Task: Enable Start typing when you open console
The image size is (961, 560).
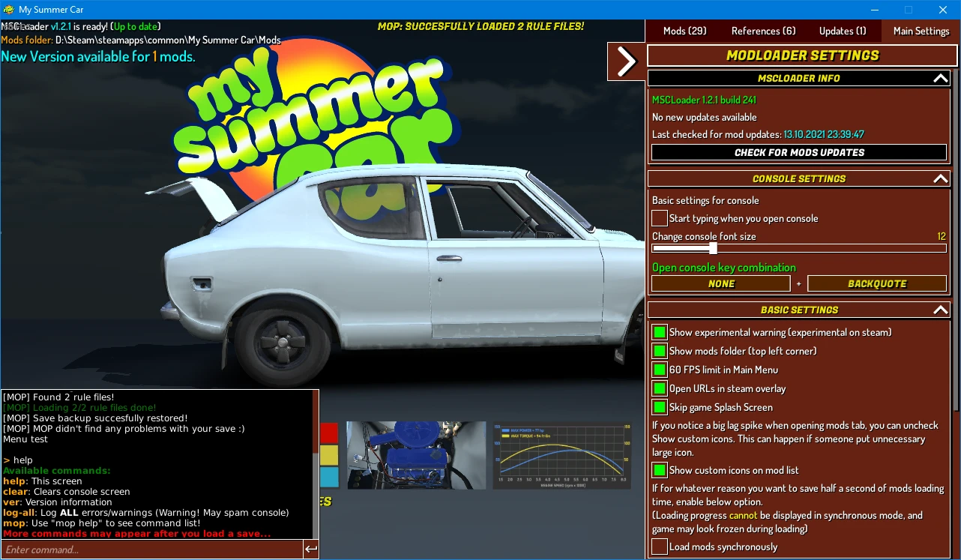Action: click(659, 218)
